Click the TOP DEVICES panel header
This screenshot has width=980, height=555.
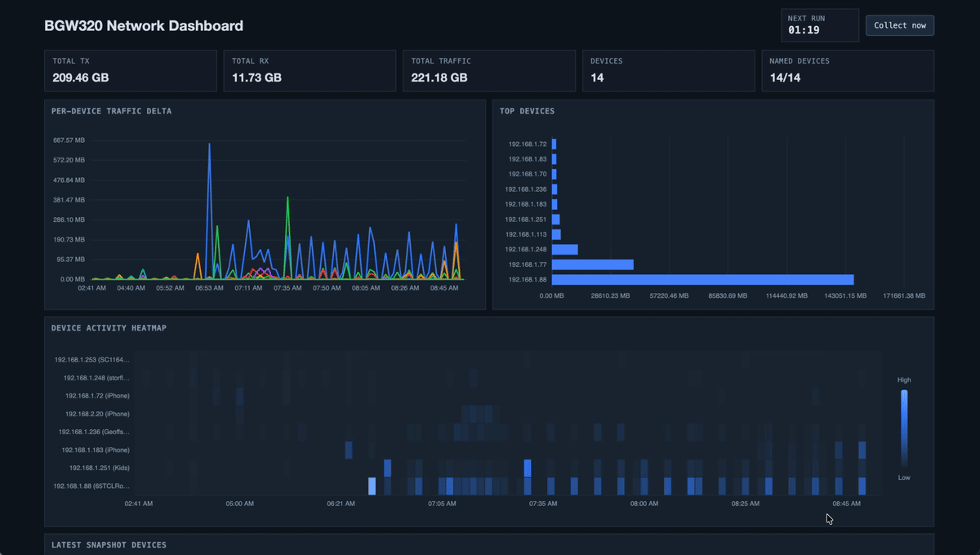click(x=528, y=111)
